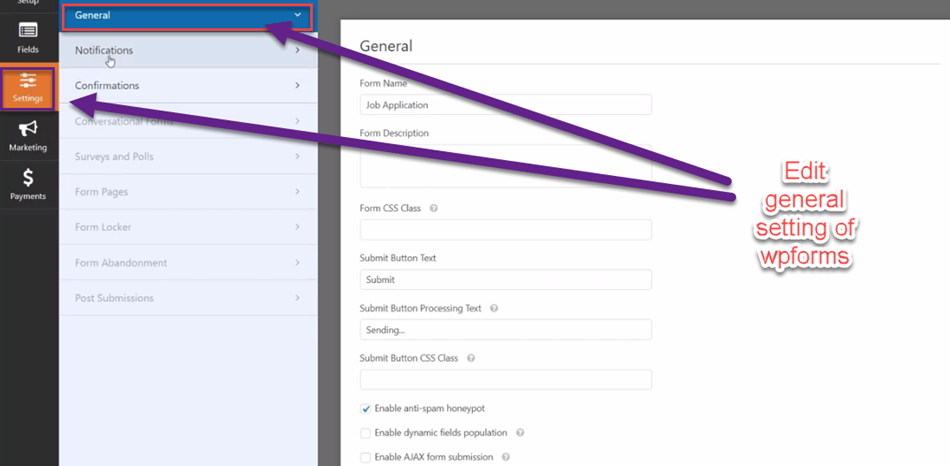Screen dimensions: 950x466
Task: Open Surveys and Polls settings
Action: (x=188, y=156)
